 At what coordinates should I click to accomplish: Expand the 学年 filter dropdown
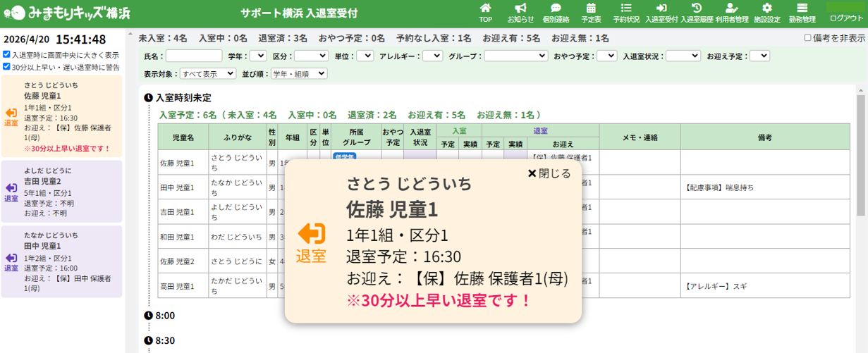258,56
